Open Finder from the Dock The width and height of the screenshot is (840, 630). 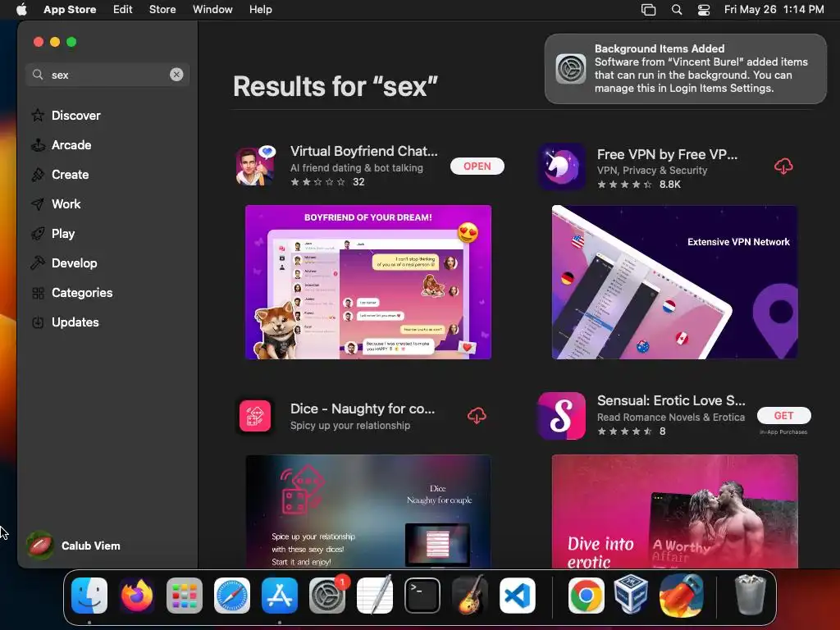89,595
